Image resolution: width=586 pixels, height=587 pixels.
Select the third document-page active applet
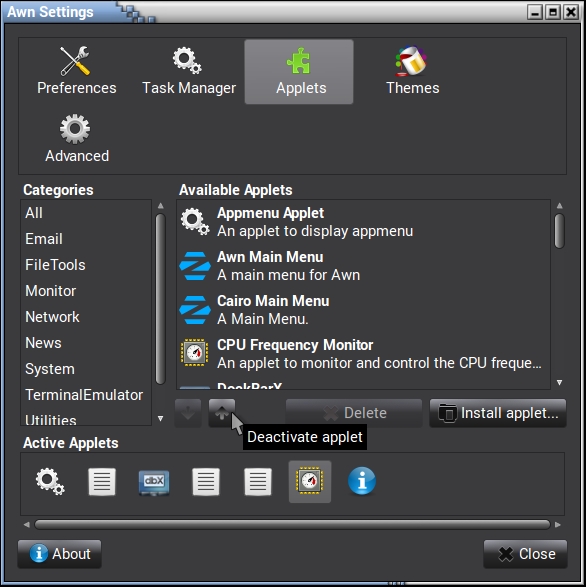coord(258,482)
